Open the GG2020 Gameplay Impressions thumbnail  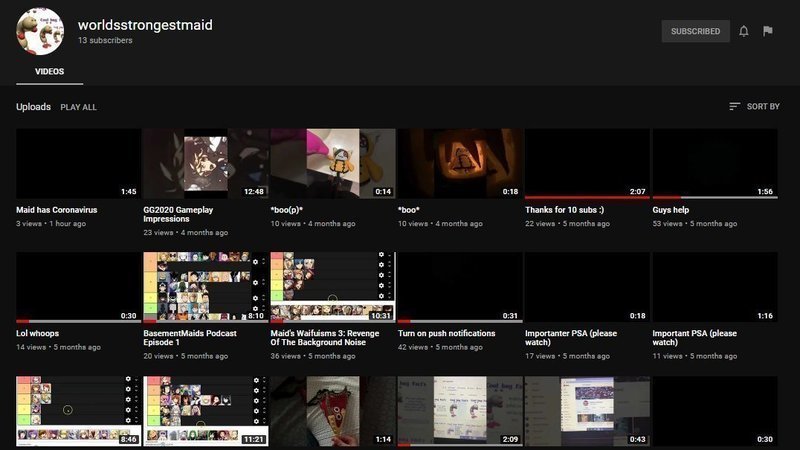tap(205, 163)
